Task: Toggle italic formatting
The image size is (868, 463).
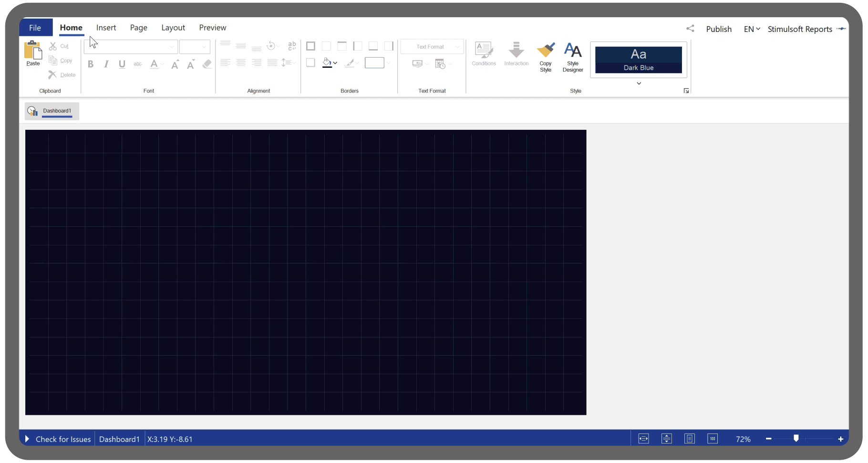Action: pos(106,64)
